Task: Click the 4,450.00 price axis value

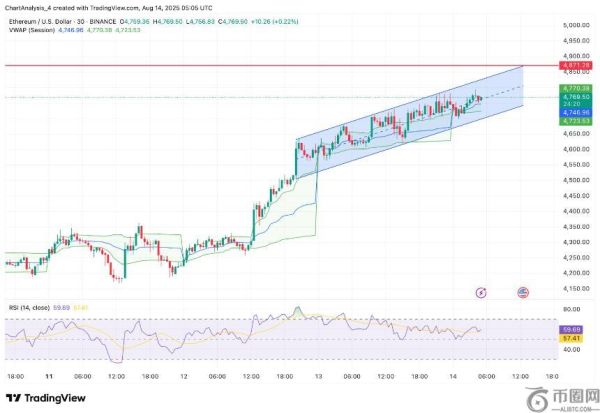Action: (x=576, y=195)
